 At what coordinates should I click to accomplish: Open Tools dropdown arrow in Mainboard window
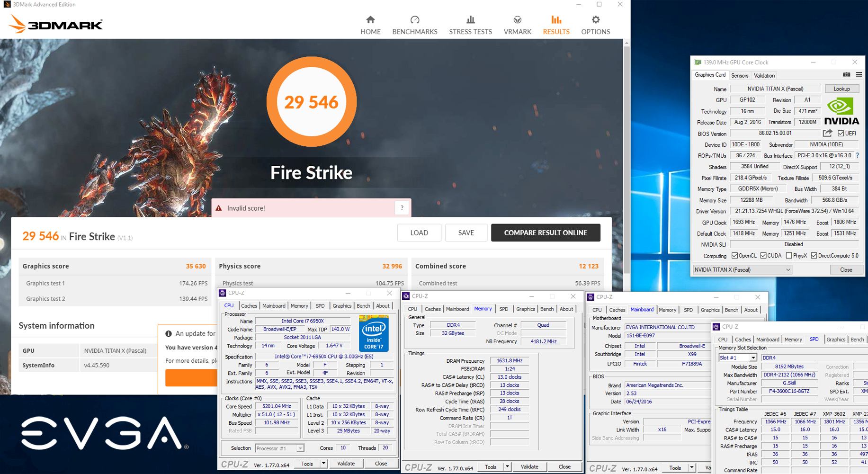(692, 468)
